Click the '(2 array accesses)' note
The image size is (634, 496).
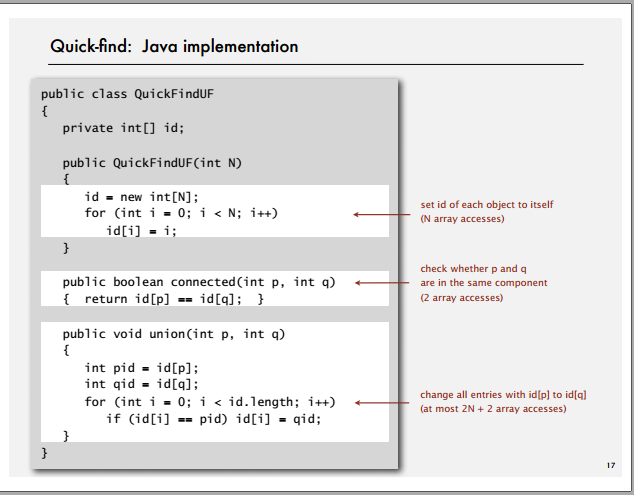461,298
